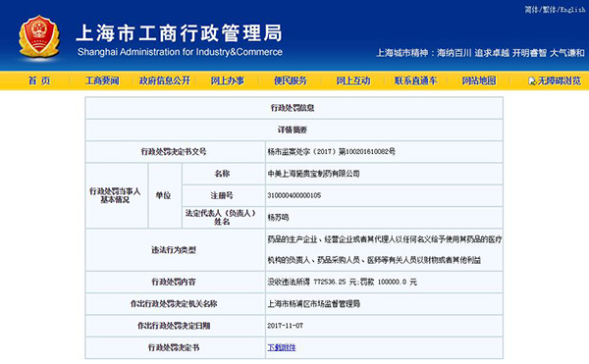Open the 首页 home menu
589x364 pixels.
39,80
